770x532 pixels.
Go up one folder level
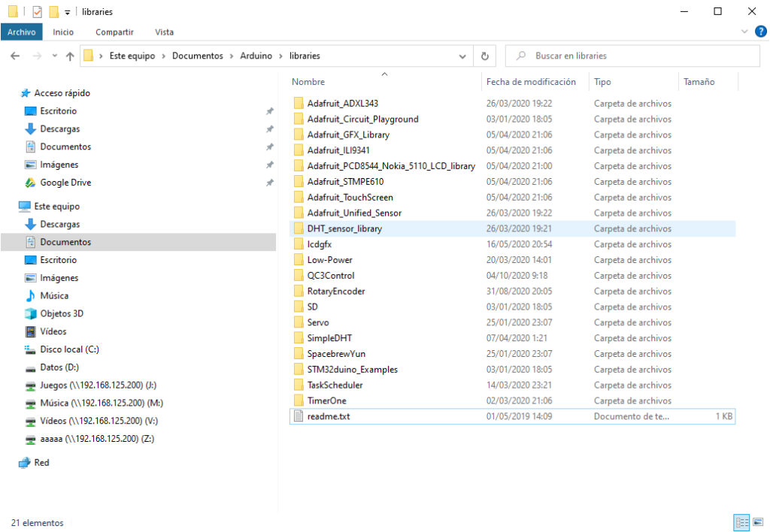tap(70, 56)
